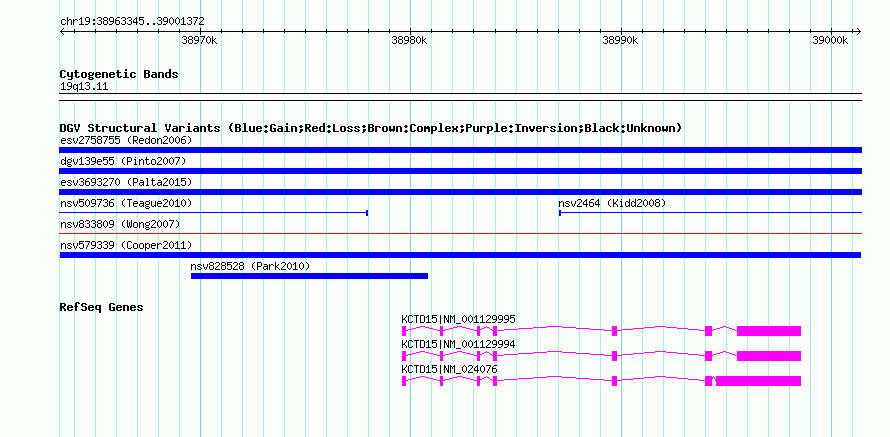Click the esv2758755 (Redon2006) variant bar

click(460, 150)
